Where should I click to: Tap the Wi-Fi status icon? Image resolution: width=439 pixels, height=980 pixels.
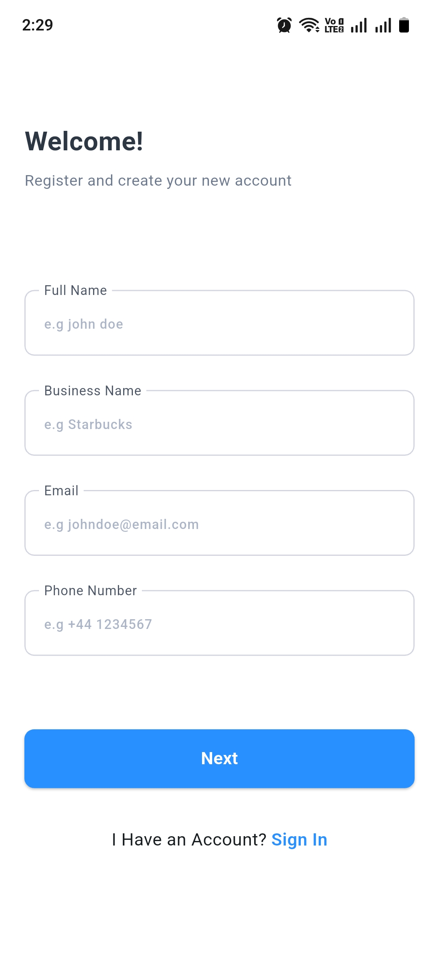[309, 25]
